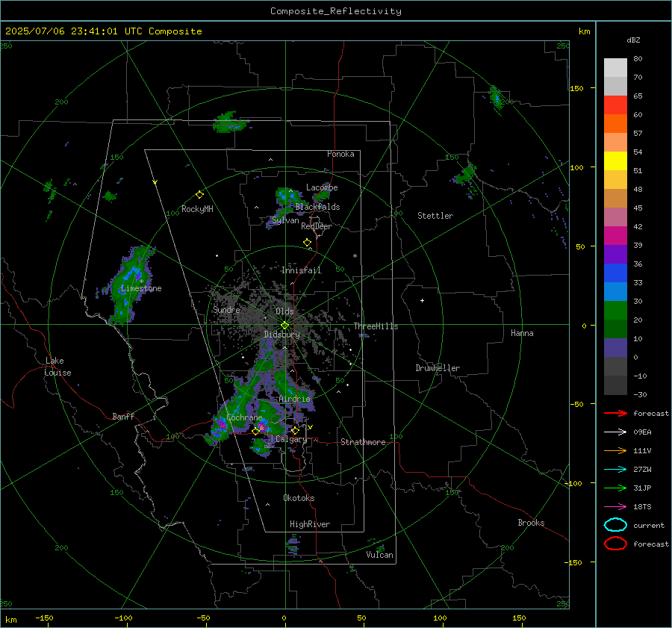Screen dimensions: 672x628
Task: Click the 'Drumheller' city label
Action: tap(438, 368)
